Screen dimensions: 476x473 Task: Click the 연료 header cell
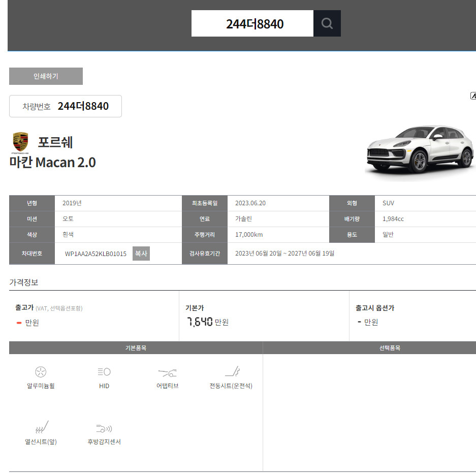coord(205,219)
